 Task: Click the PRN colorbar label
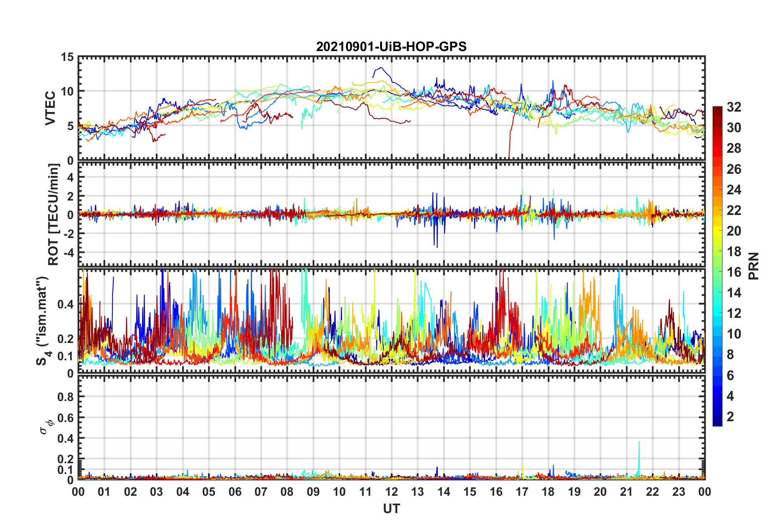754,266
